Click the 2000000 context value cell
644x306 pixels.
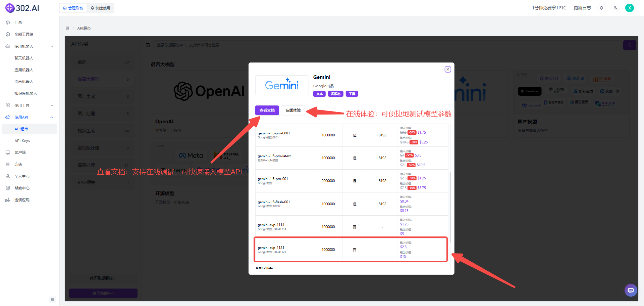pyautogui.click(x=328, y=181)
